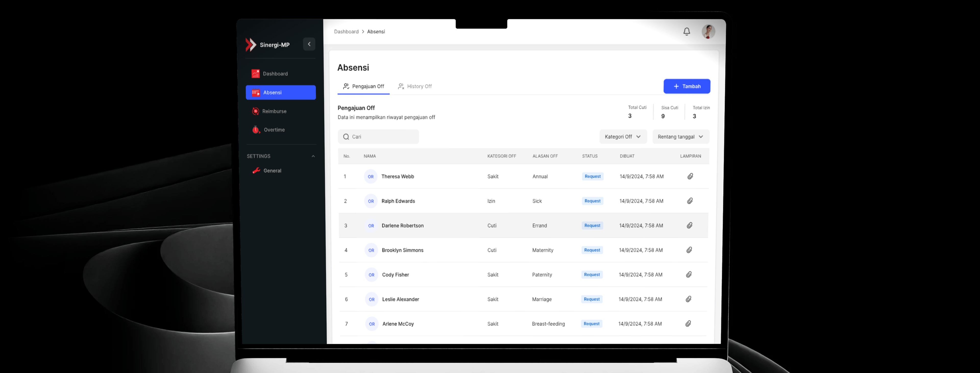Go to Overtime in the sidebar

[x=274, y=130]
